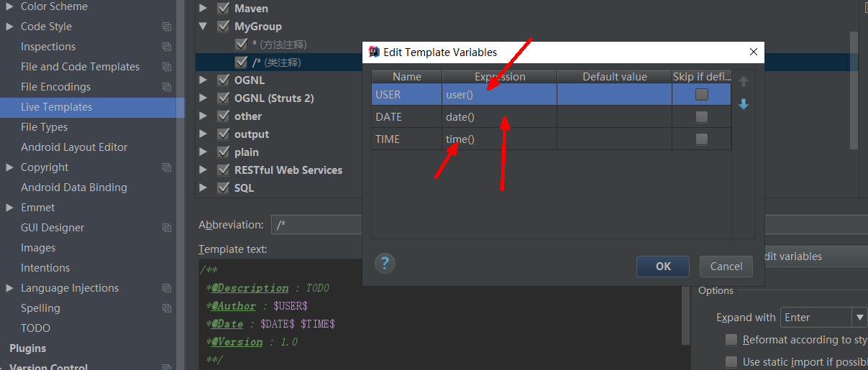Image resolution: width=868 pixels, height=370 pixels.
Task: Select the TIME variable name cell
Action: pos(407,139)
